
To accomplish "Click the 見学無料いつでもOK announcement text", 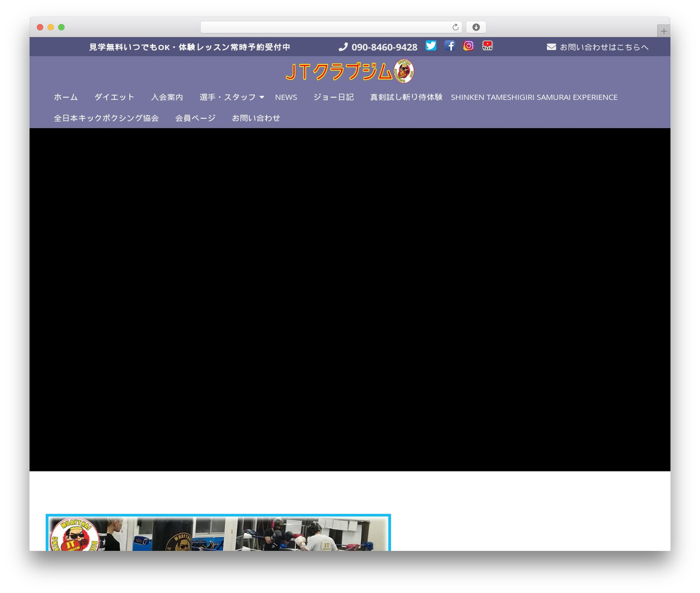I will (190, 47).
